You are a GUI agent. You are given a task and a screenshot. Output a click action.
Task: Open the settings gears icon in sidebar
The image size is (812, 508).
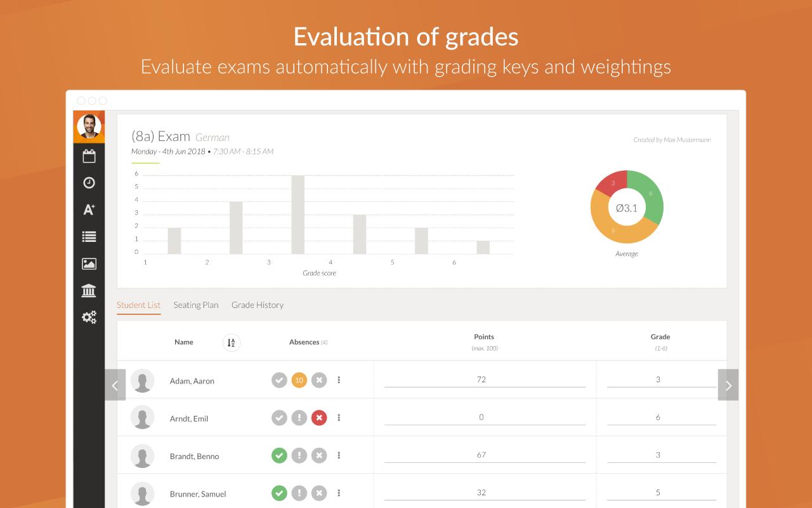coord(89,317)
